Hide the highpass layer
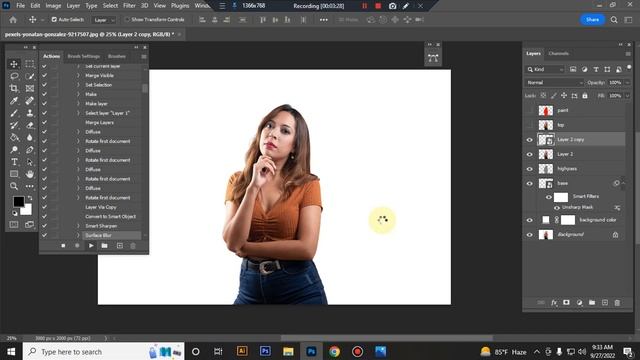The height and width of the screenshot is (360, 640). pyautogui.click(x=530, y=169)
